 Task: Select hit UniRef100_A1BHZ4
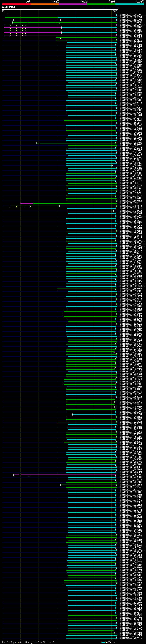(x=131, y=210)
